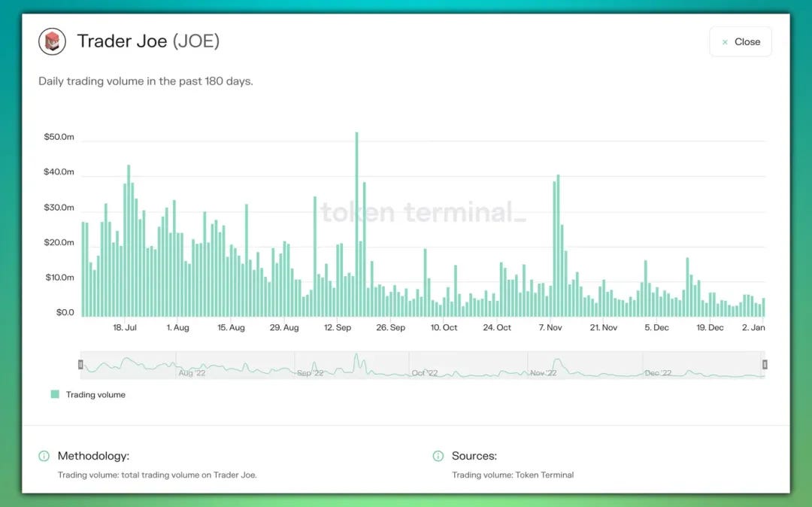
Task: Click the 19. Dec x-axis label
Action: (x=710, y=327)
